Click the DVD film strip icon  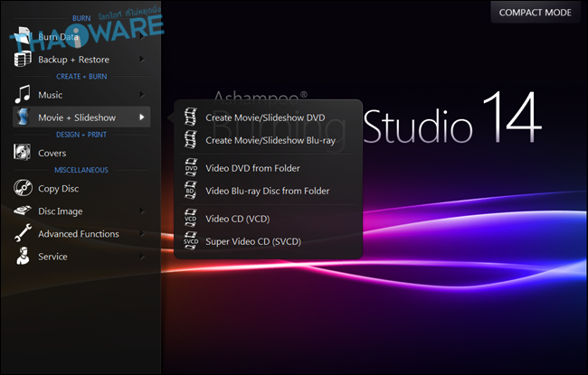(x=191, y=167)
